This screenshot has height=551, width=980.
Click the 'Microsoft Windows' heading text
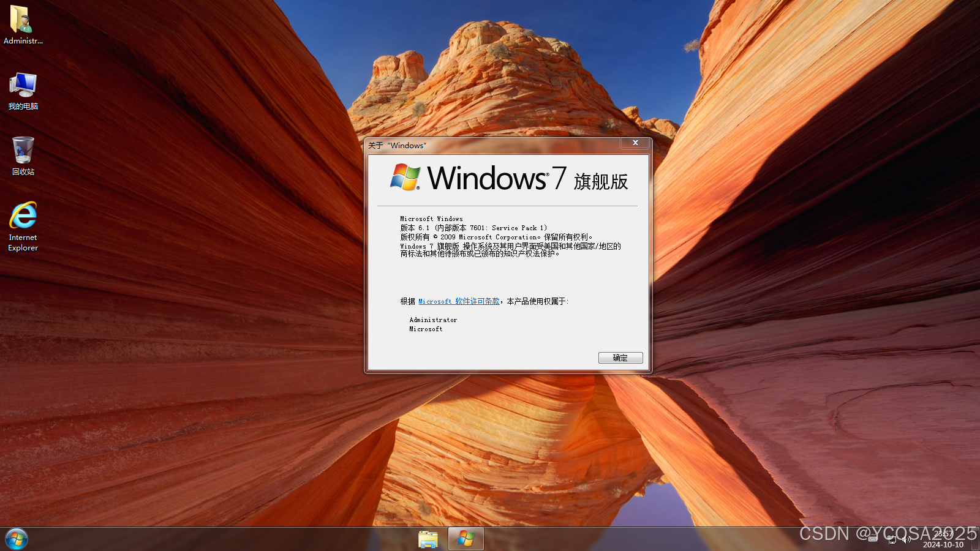click(x=431, y=219)
